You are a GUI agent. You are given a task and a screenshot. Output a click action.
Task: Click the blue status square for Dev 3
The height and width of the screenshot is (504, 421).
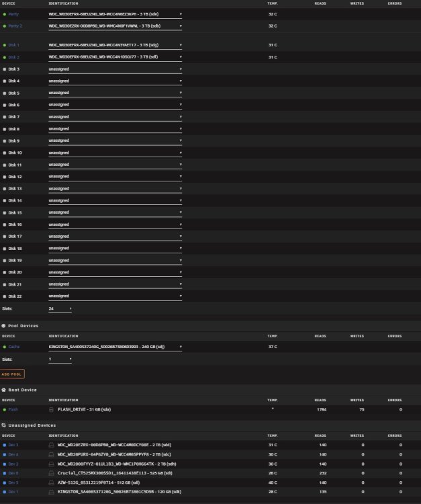[x=5, y=445]
